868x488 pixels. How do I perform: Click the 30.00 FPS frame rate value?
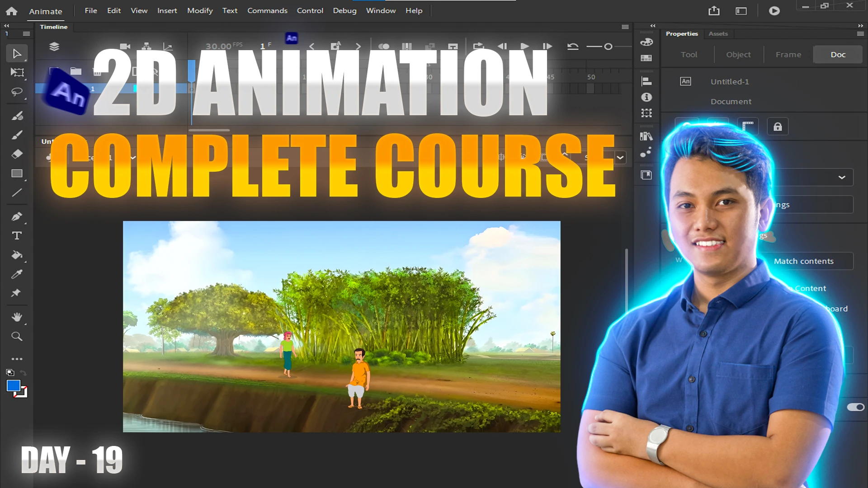click(x=223, y=46)
